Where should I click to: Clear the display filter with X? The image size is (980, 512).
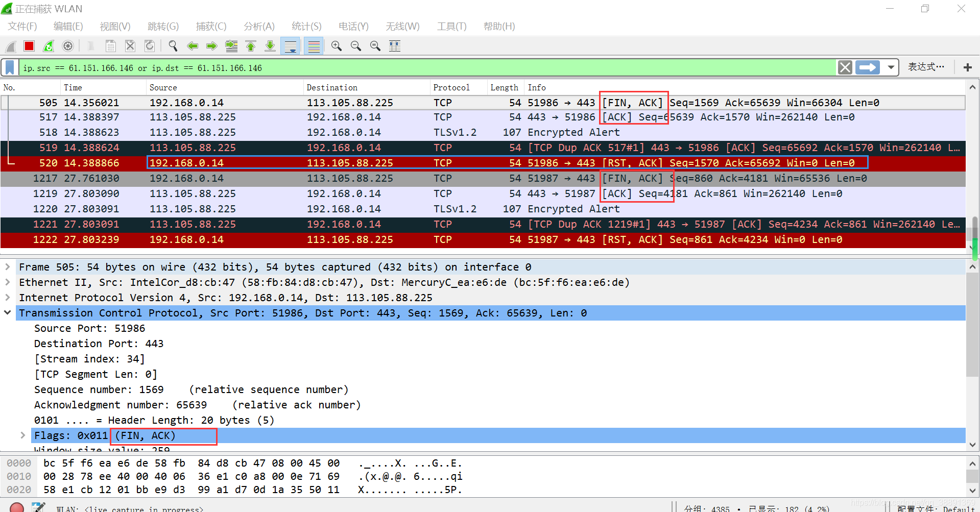845,67
